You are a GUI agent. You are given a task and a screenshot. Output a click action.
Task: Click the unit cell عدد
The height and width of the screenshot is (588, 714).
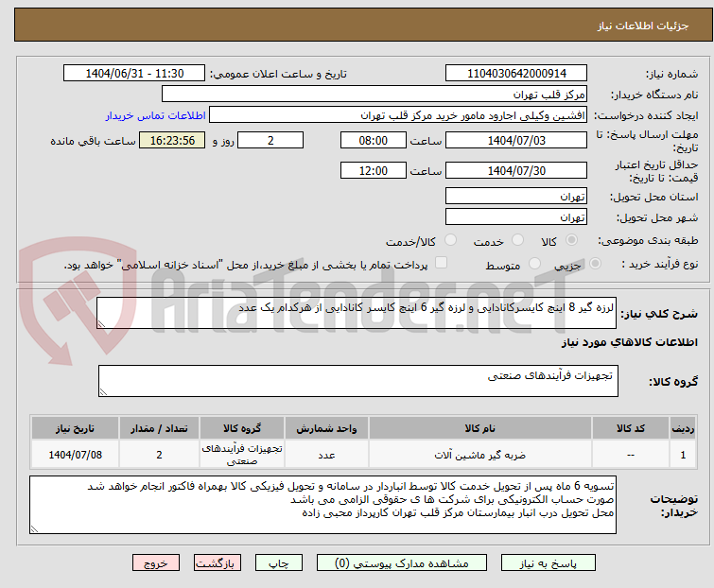[x=326, y=455]
